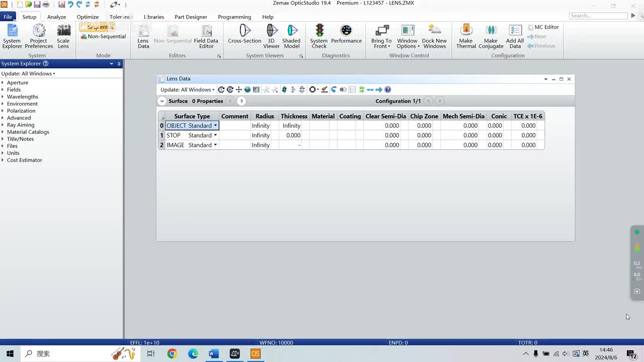Viewport: 644px width, 362px height.
Task: Click the STOP row Thickness cell
Action: [293, 135]
